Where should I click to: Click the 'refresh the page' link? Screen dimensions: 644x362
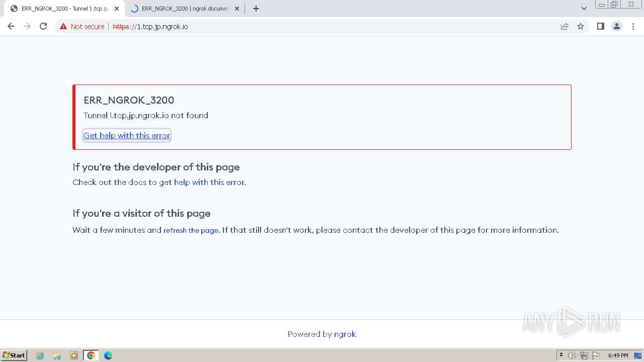191,230
